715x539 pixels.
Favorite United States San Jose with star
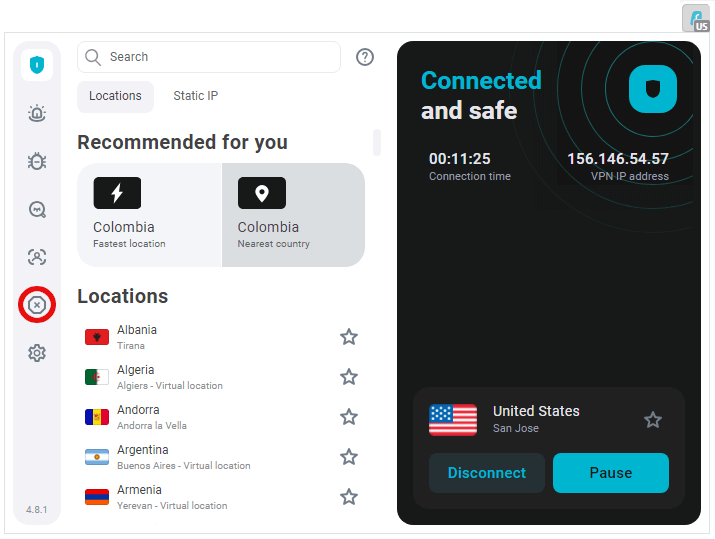pyautogui.click(x=653, y=420)
